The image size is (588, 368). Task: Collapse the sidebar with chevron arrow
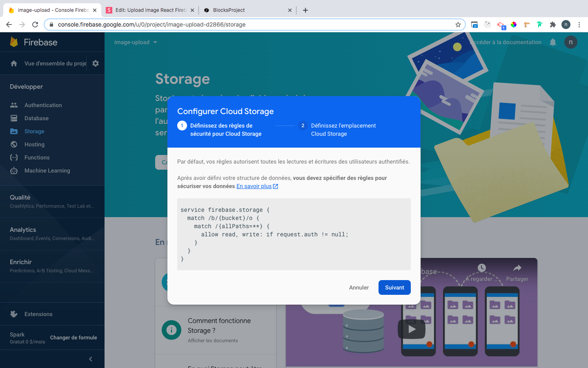pyautogui.click(x=91, y=359)
